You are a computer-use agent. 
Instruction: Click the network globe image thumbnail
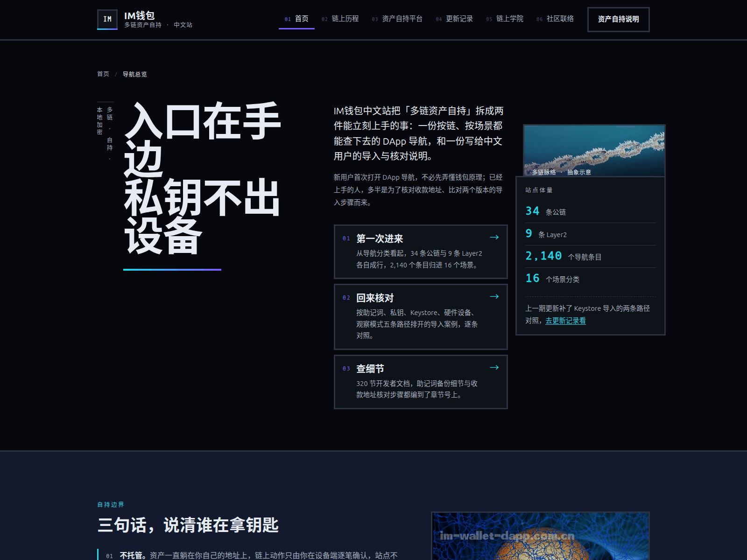[540, 536]
